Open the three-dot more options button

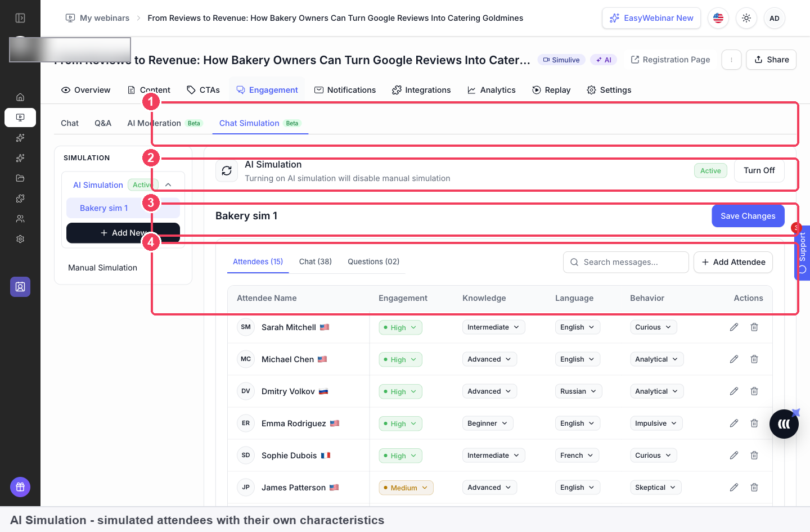731,60
